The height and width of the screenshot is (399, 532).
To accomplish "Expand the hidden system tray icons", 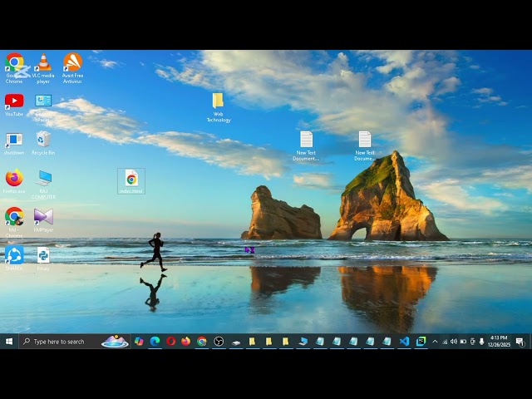I will pyautogui.click(x=435, y=342).
